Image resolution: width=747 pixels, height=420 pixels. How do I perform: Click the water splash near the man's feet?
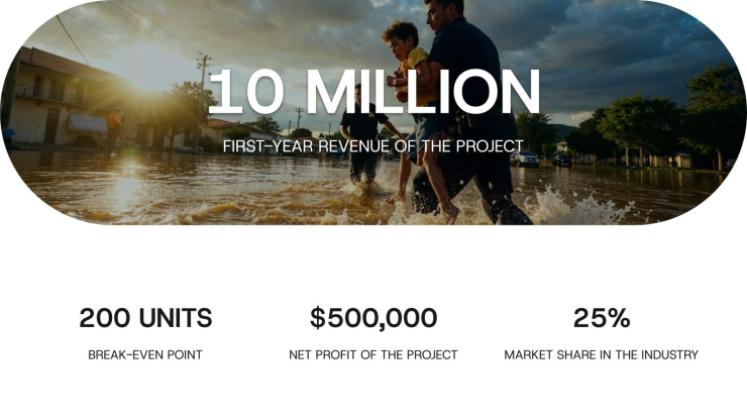click(560, 205)
